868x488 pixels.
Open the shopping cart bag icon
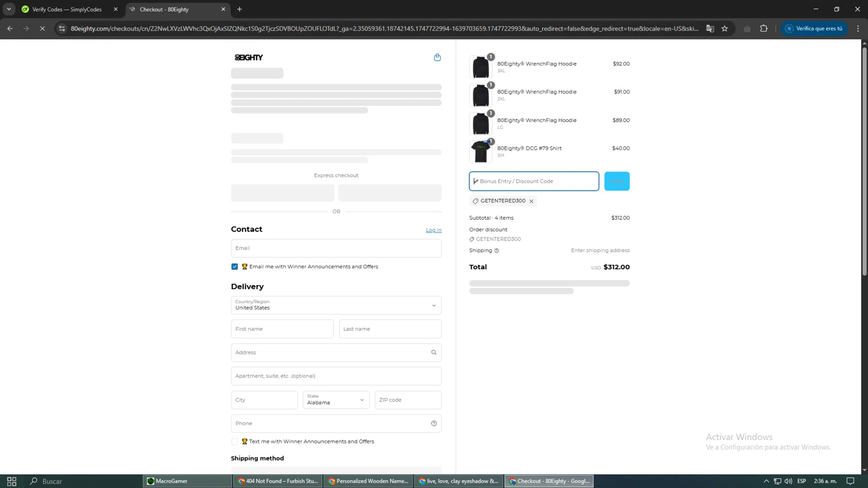coord(437,57)
